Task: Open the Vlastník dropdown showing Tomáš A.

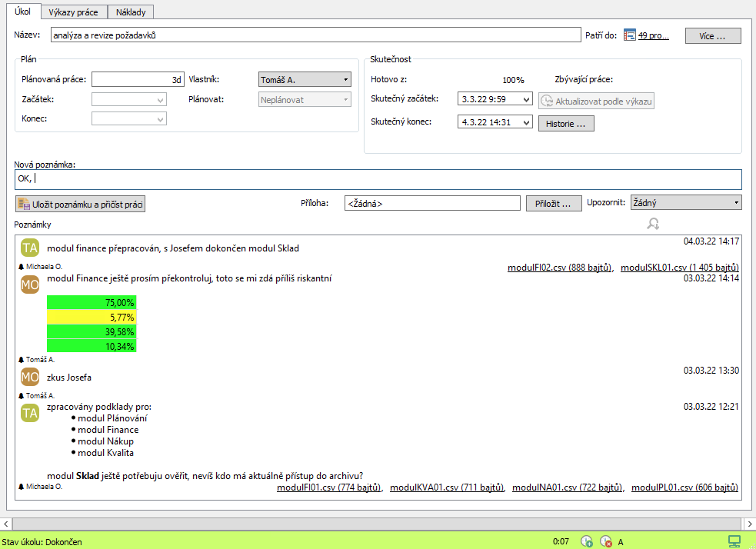Action: tap(345, 79)
